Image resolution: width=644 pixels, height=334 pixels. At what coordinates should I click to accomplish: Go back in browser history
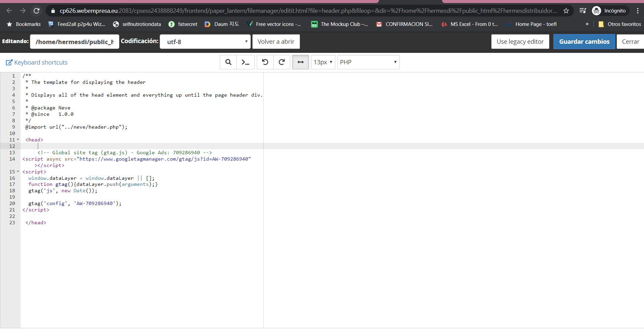[9, 11]
